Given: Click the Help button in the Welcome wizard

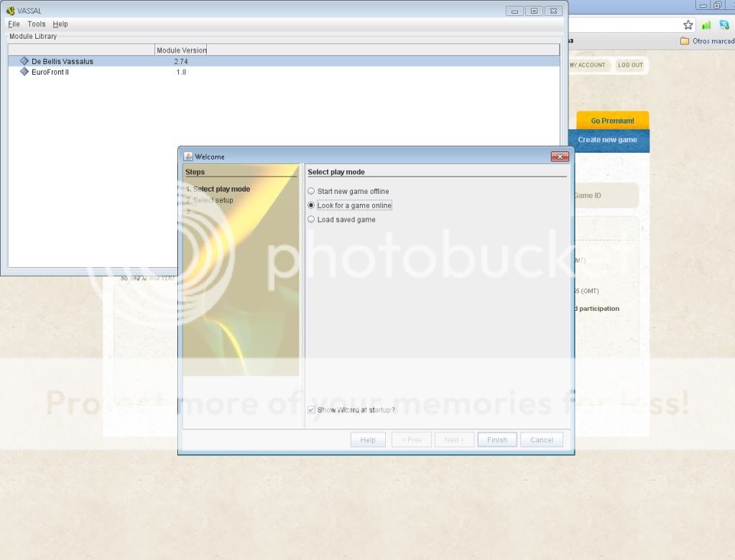Looking at the screenshot, I should pos(368,439).
